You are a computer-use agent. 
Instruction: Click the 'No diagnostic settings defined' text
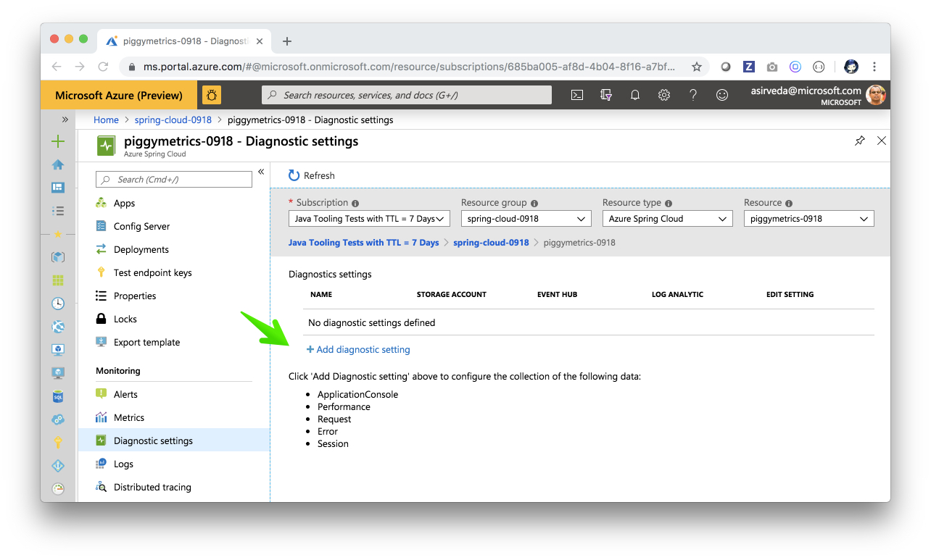tap(372, 322)
